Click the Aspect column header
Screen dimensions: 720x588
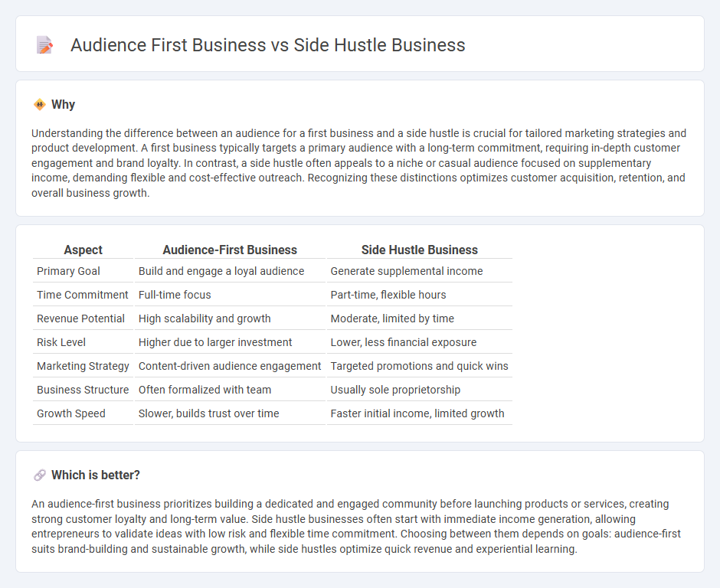pos(83,250)
